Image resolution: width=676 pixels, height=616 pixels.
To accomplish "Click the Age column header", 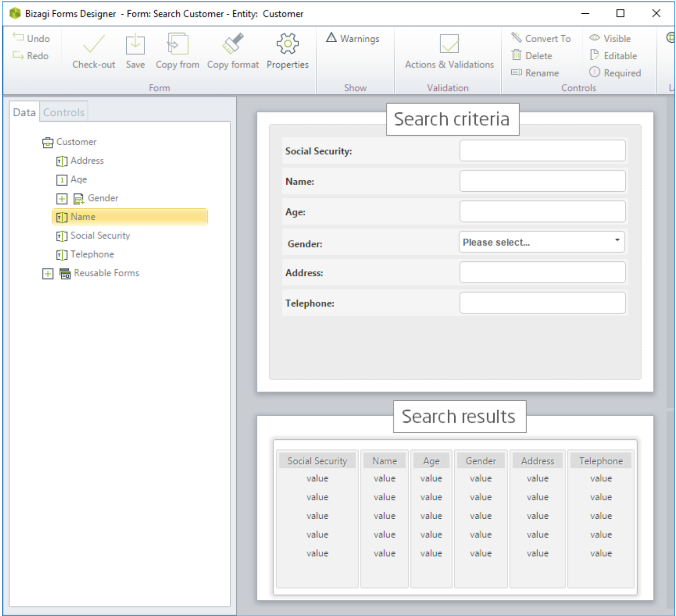I will point(431,461).
